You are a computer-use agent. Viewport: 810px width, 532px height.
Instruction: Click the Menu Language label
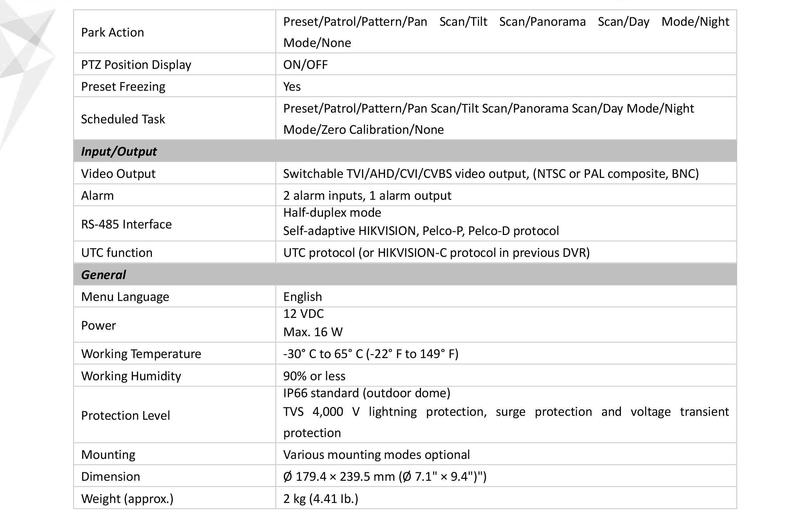coord(125,297)
